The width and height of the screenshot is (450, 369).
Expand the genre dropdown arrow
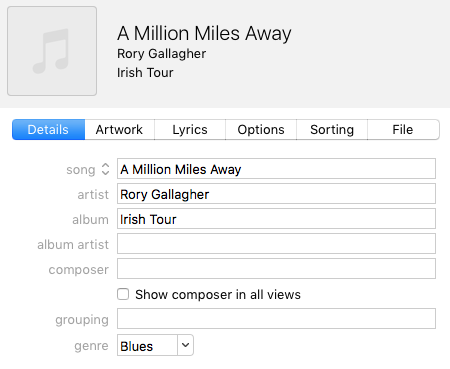(185, 345)
